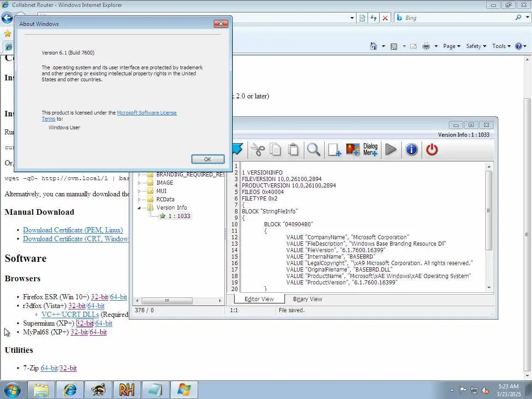Click Add image resource icon
Viewport: 532px width, 399px height.
[x=352, y=150]
